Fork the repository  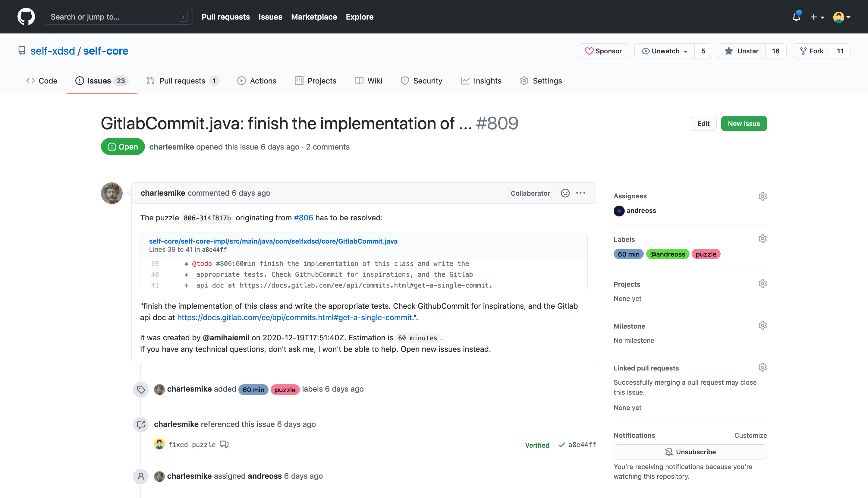[x=811, y=51]
